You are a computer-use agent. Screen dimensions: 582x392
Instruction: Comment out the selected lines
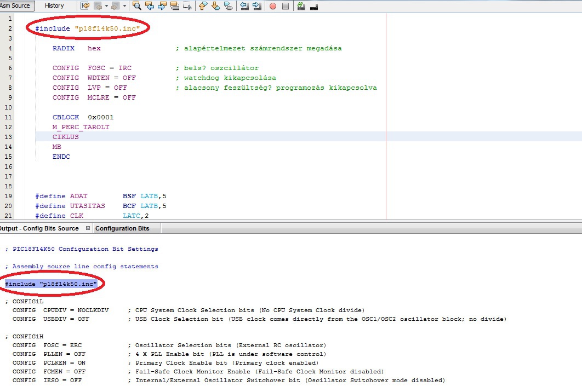click(301, 6)
